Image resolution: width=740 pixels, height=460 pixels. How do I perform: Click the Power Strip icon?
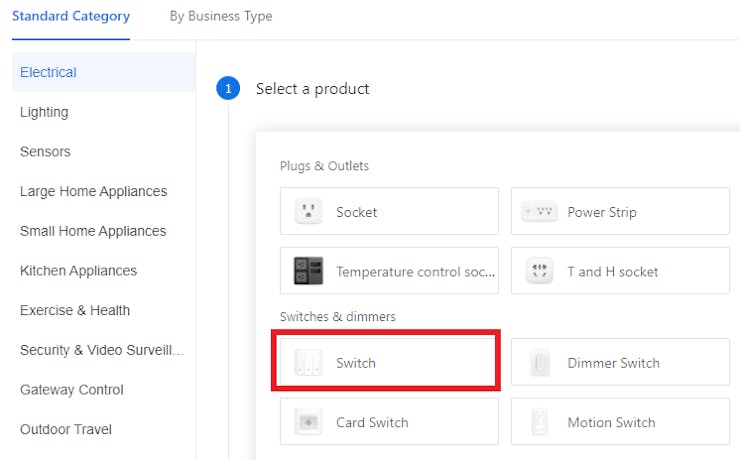539,212
